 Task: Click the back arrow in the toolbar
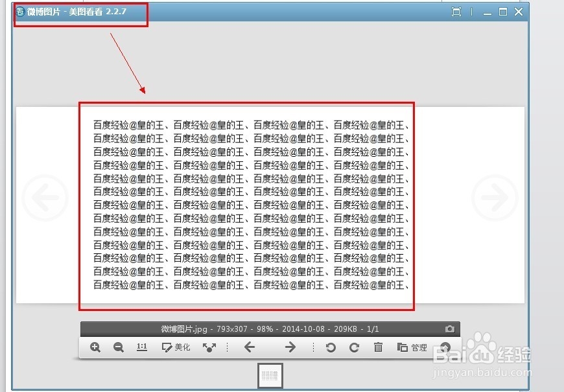tap(250, 347)
